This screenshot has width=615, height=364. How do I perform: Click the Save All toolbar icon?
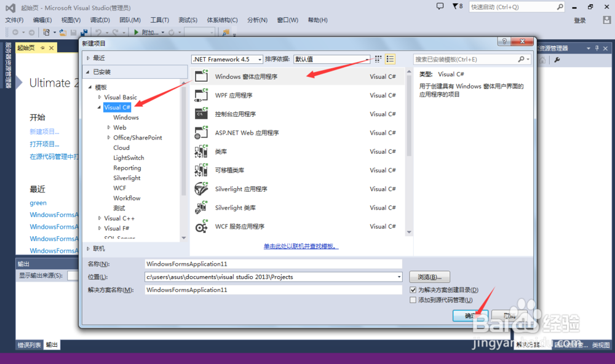(x=84, y=33)
